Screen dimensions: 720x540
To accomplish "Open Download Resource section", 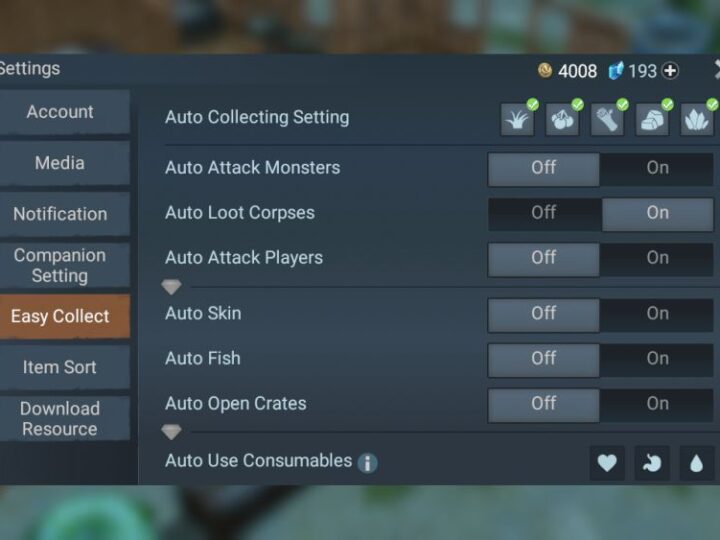I will pyautogui.click(x=60, y=419).
